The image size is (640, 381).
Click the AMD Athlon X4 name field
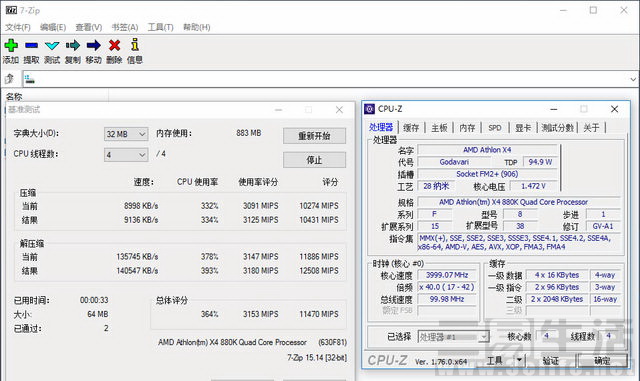click(x=487, y=150)
